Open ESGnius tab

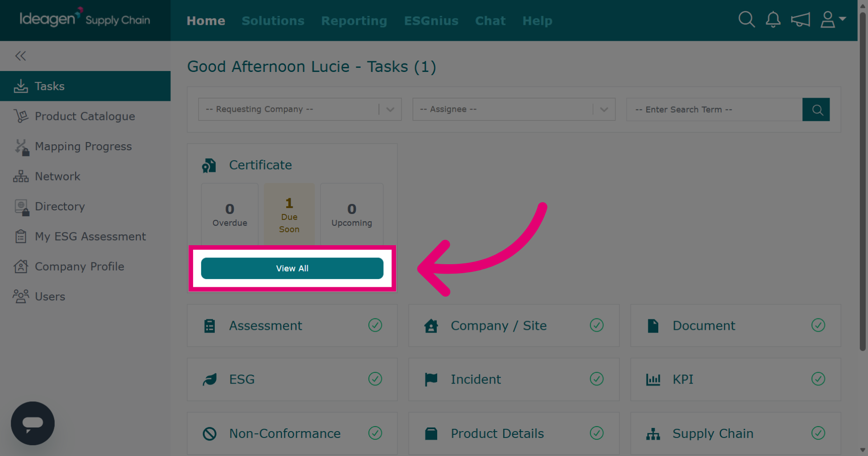tap(431, 21)
